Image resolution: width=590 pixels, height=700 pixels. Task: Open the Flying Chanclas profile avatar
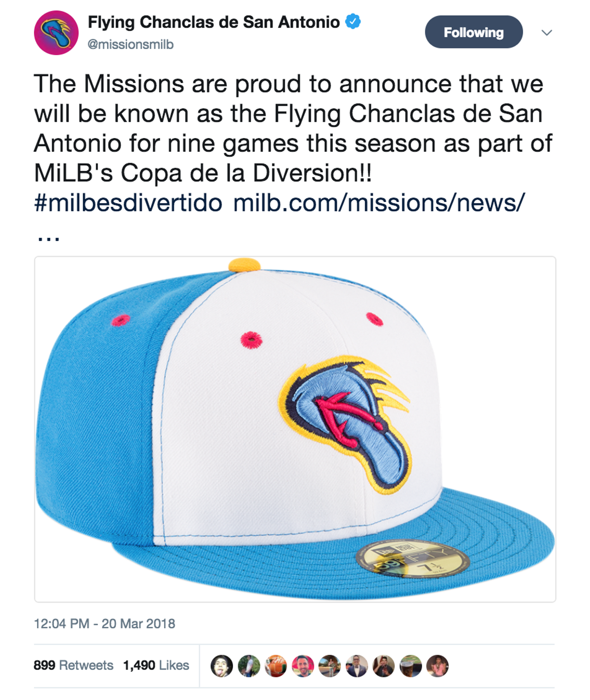56,32
